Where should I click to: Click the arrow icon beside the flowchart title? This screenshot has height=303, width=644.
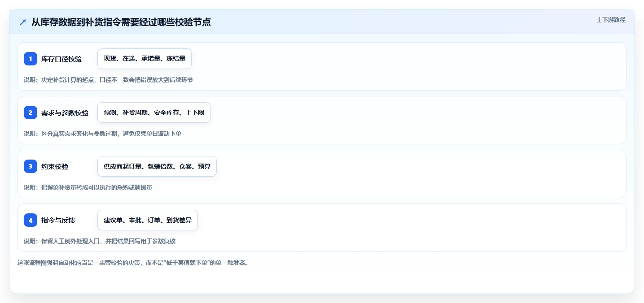pos(23,22)
